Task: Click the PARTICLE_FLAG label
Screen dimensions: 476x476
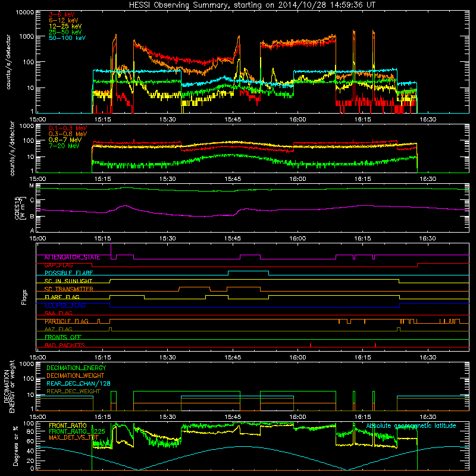Action: pyautogui.click(x=67, y=321)
